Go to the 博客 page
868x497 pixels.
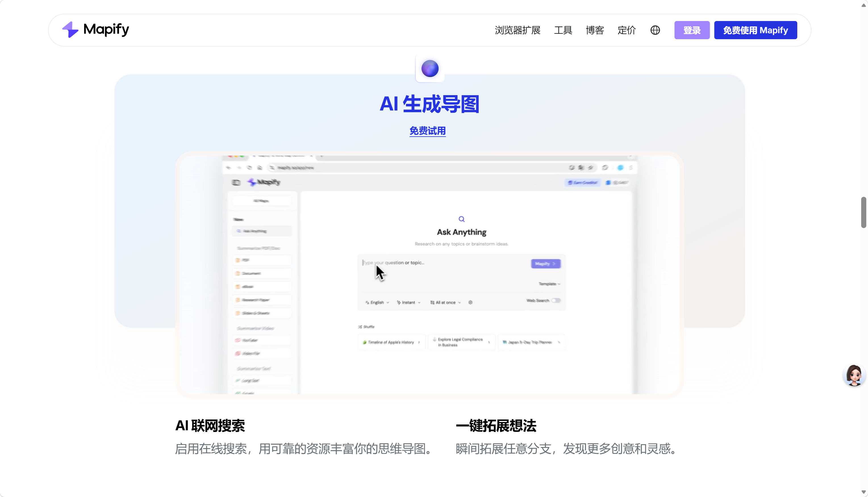click(594, 30)
